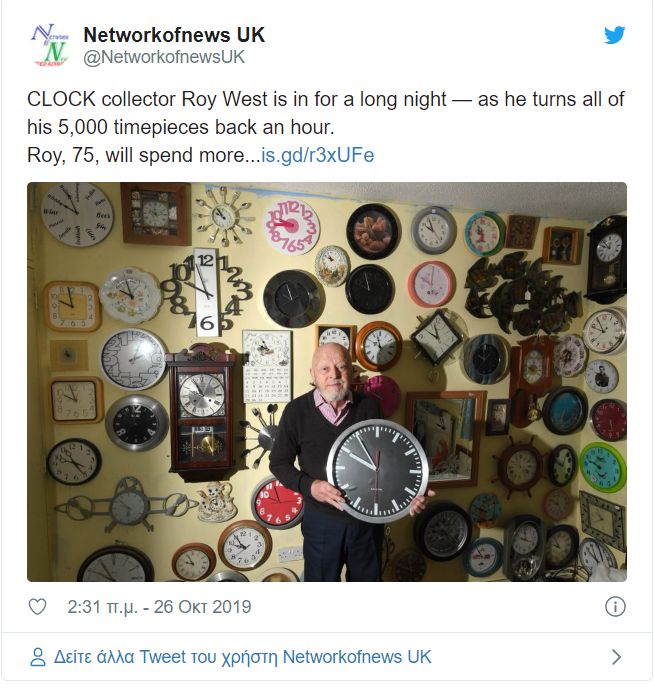655x695 pixels.
Task: Click the person icon beside Δείτε άλλα Tweet
Action: tap(38, 657)
